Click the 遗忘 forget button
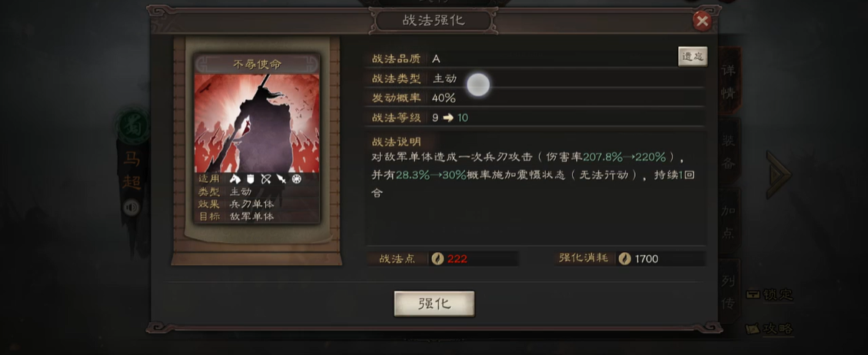This screenshot has height=355, width=868. pyautogui.click(x=693, y=56)
